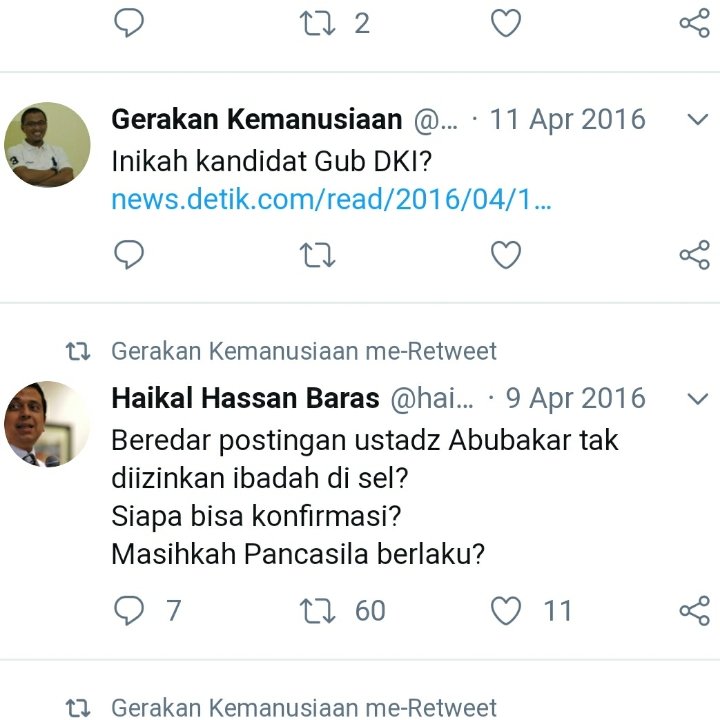This screenshot has height=720, width=720.
Task: Like the 'Inikah kandidat Gub DKI?' tweet
Action: pos(506,254)
